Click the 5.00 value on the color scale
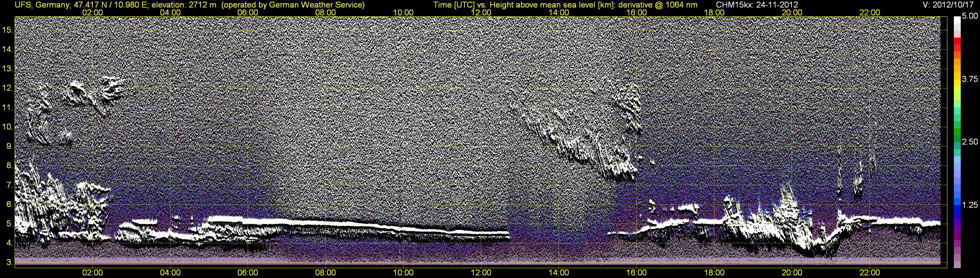This screenshot has height=278, width=980. click(970, 16)
